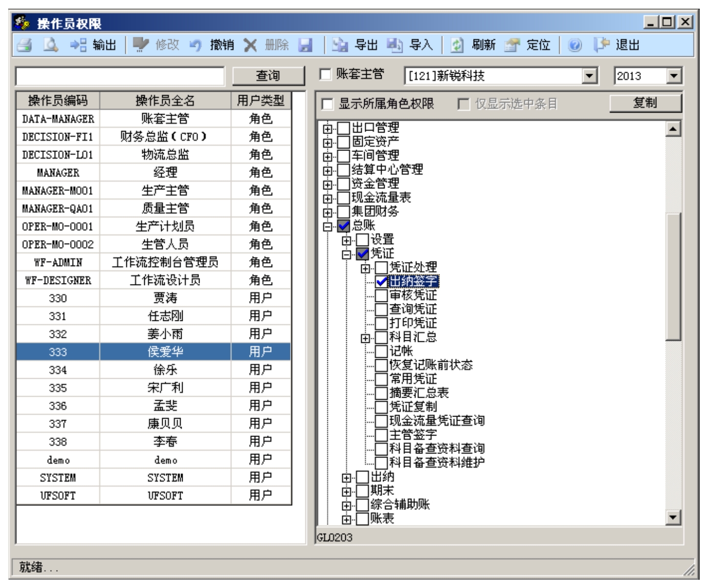Open help with blue question icon

tap(574, 46)
